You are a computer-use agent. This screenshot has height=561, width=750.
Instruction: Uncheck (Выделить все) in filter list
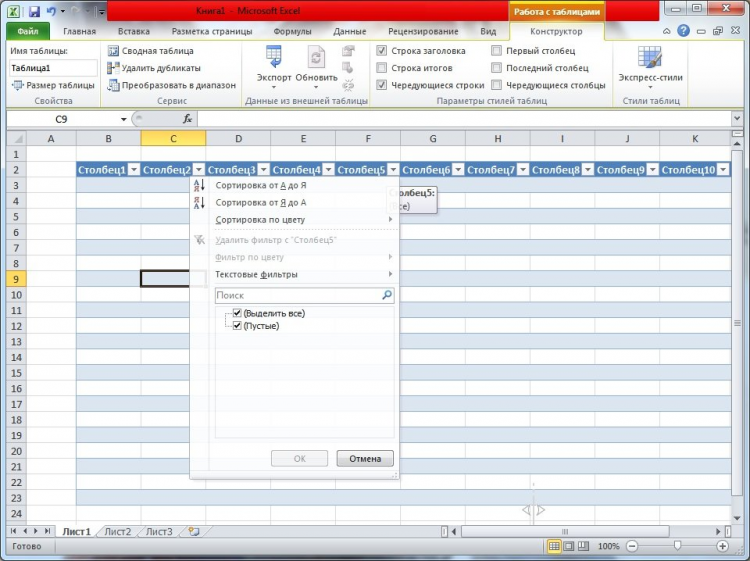(237, 313)
